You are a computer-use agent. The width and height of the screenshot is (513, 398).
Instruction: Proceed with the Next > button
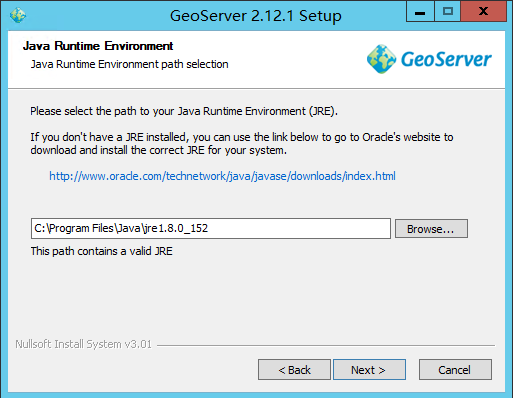point(369,370)
